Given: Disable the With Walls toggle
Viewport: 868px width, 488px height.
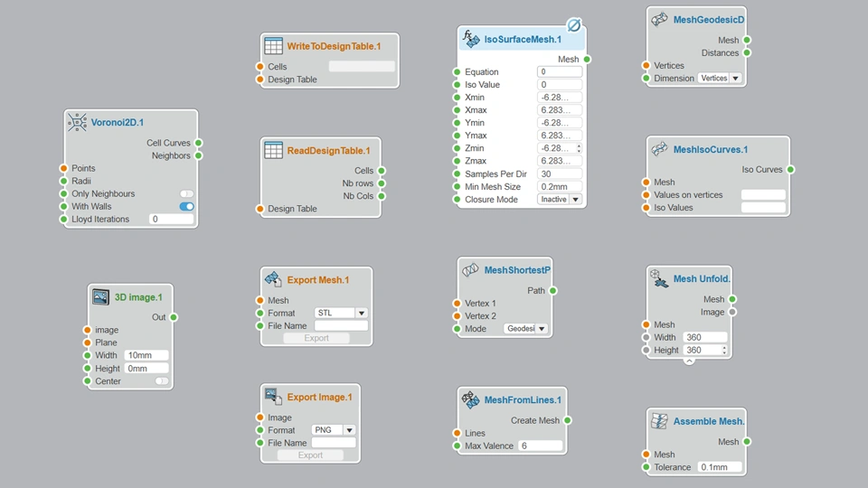Looking at the screenshot, I should [186, 206].
